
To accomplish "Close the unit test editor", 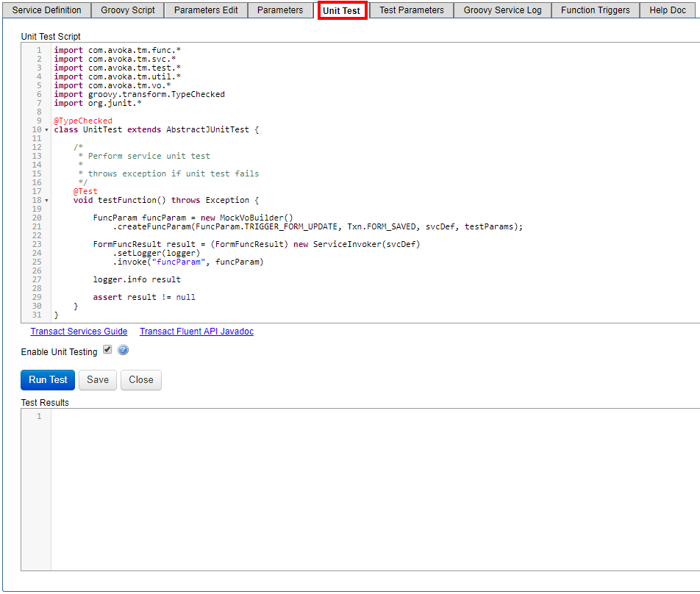I will click(x=140, y=380).
